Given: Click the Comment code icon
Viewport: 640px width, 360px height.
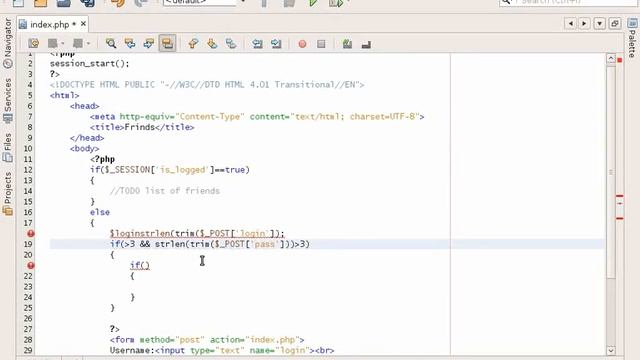Looking at the screenshot, I should (x=347, y=44).
